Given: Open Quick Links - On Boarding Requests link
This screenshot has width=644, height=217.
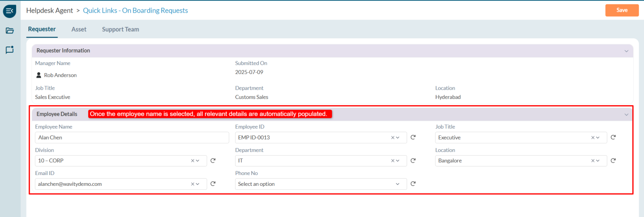Looking at the screenshot, I should point(136,10).
